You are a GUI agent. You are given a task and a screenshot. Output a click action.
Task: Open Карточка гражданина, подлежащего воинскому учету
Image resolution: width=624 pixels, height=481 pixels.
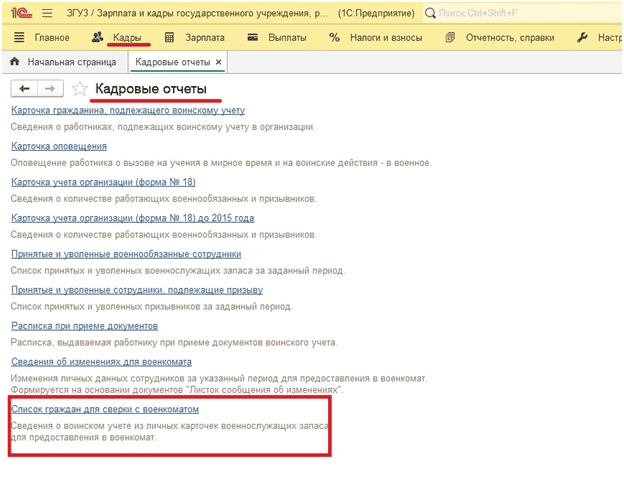coord(128,110)
